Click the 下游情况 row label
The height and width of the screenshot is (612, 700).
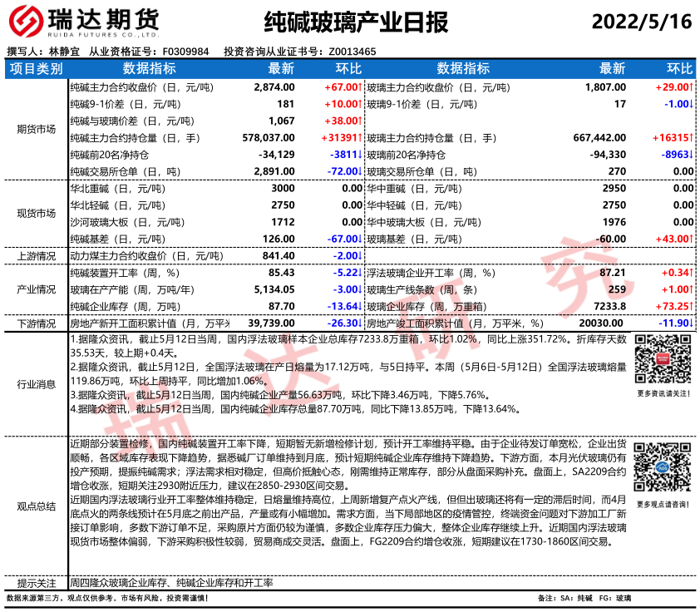pyautogui.click(x=36, y=323)
